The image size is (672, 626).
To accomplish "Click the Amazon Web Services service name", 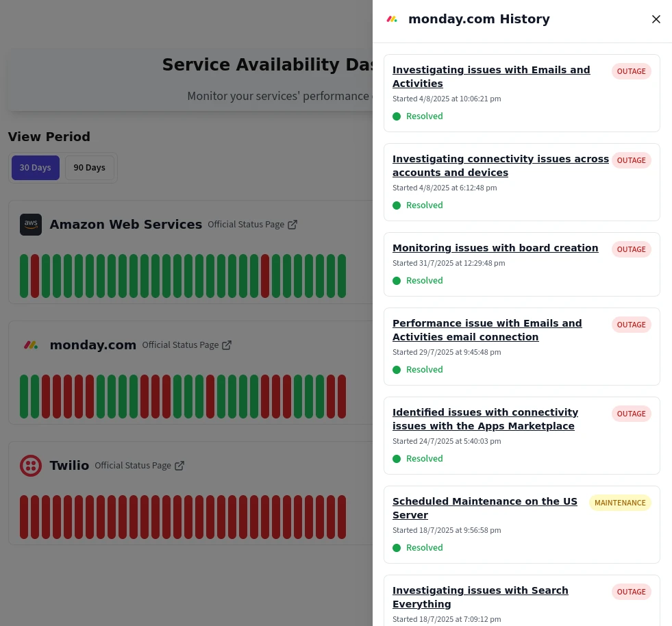I will [x=125, y=225].
